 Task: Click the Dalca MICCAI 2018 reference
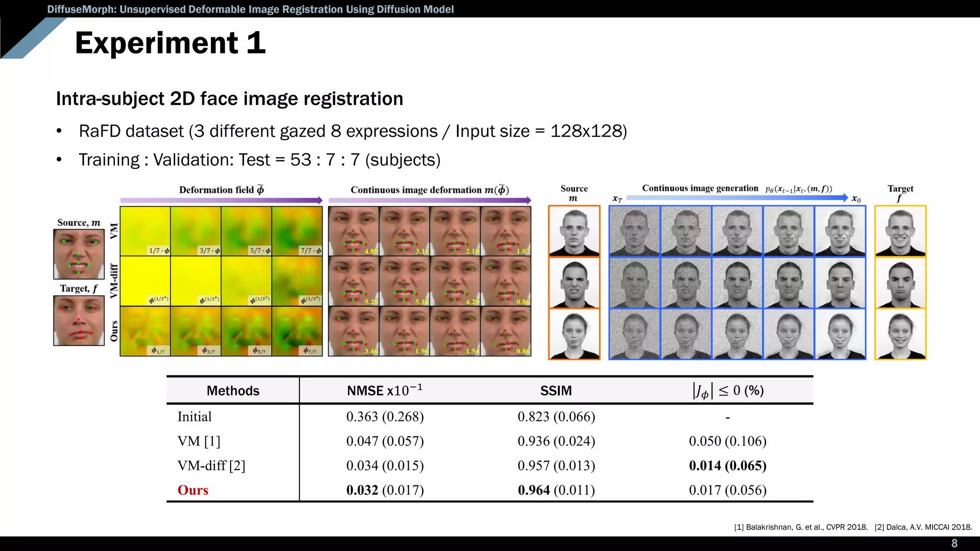tap(923, 527)
